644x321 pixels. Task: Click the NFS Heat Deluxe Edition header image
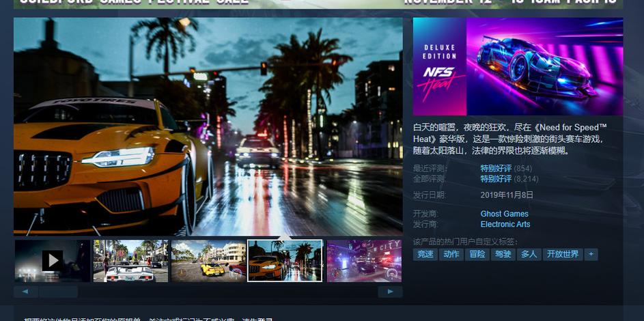click(518, 66)
